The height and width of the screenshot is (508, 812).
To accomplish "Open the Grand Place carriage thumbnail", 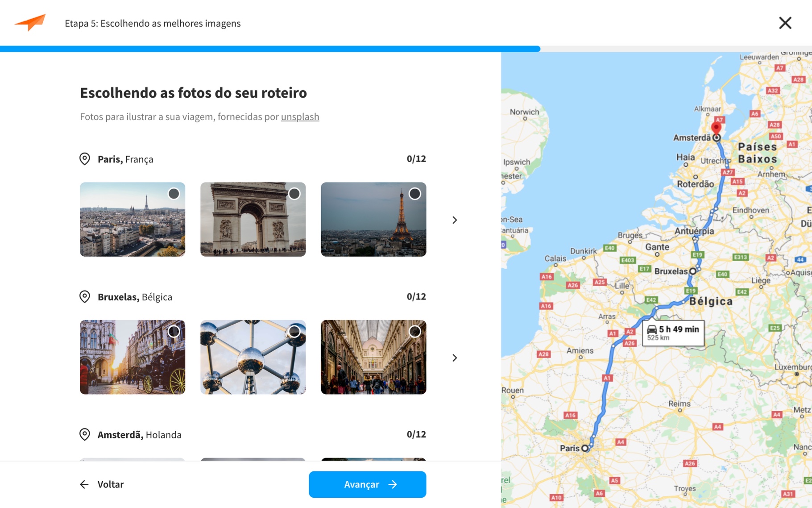I will click(x=133, y=357).
